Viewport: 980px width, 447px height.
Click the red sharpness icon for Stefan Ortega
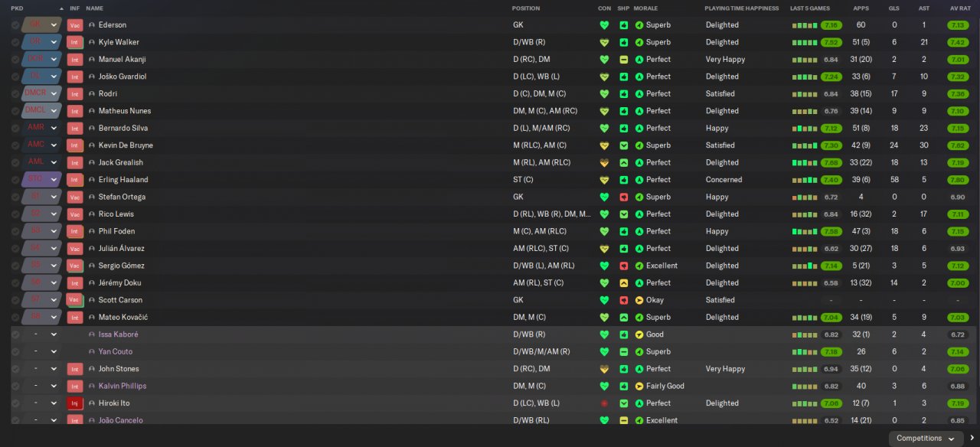pyautogui.click(x=624, y=197)
